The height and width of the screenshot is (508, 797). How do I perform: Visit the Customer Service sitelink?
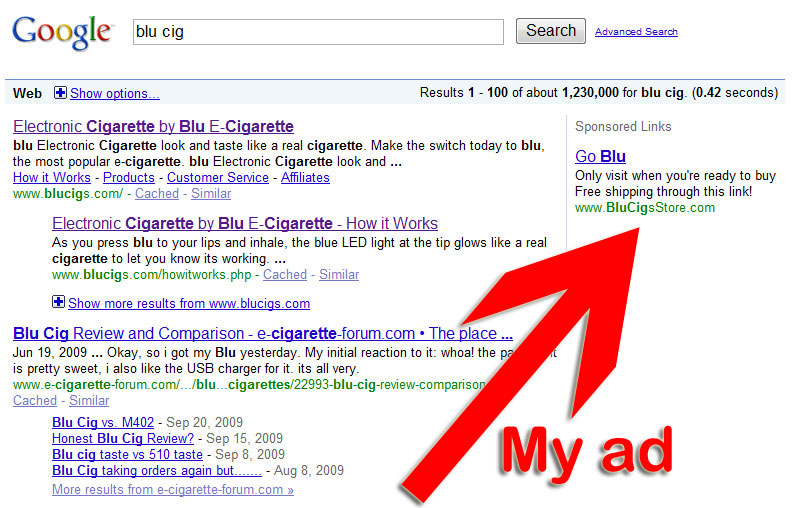pyautogui.click(x=217, y=177)
